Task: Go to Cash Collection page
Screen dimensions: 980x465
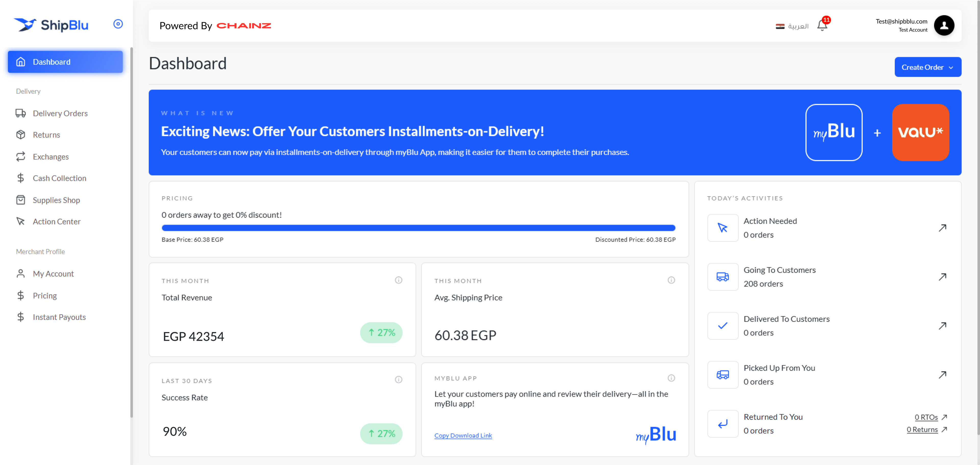Action: click(59, 178)
